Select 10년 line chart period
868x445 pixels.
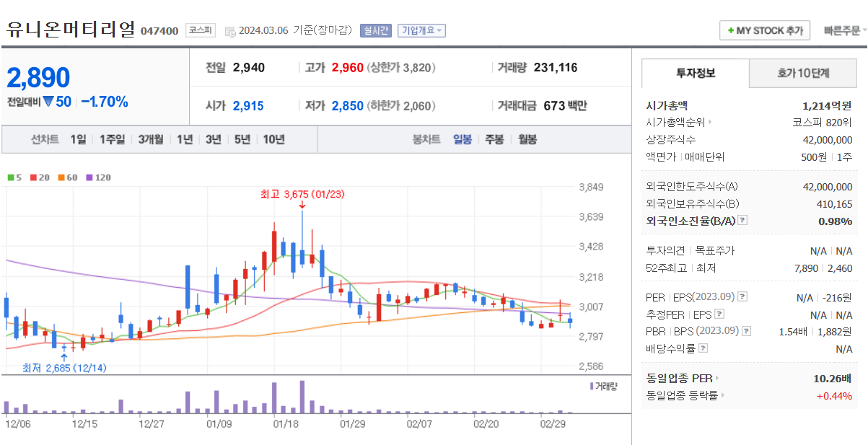click(x=273, y=140)
